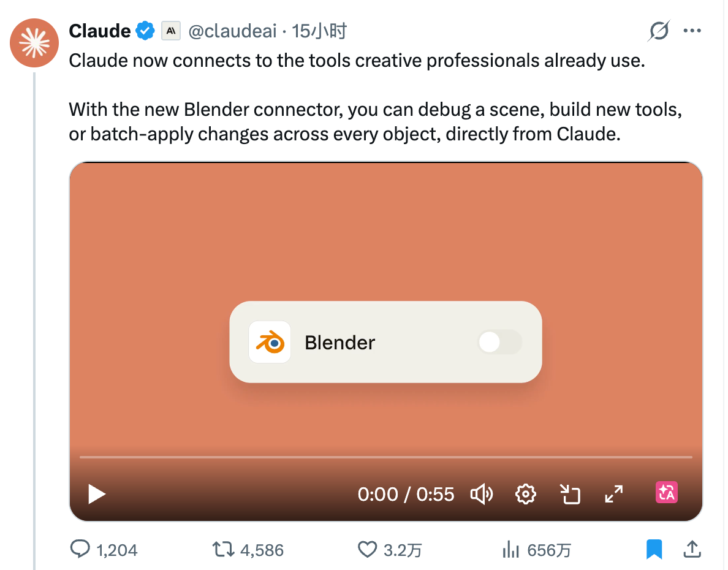This screenshot has height=570, width=728.
Task: Open Claude's profile avatar picture
Action: pyautogui.click(x=34, y=43)
